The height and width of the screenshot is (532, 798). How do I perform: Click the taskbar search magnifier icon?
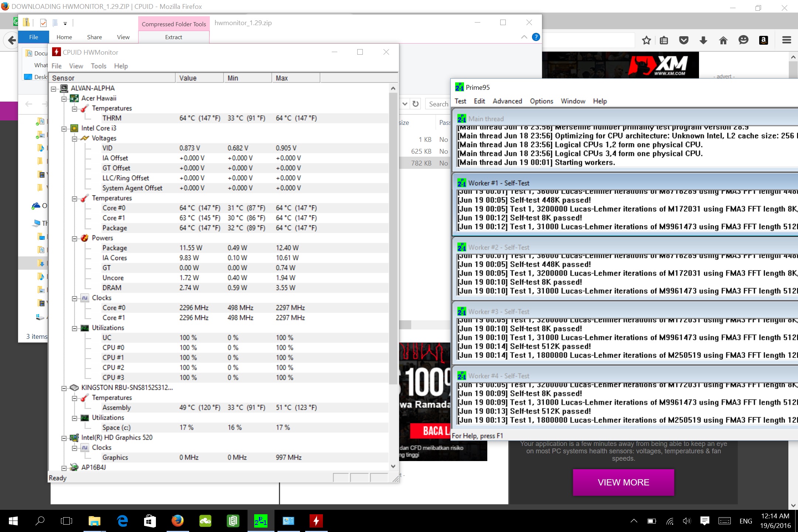(40, 521)
